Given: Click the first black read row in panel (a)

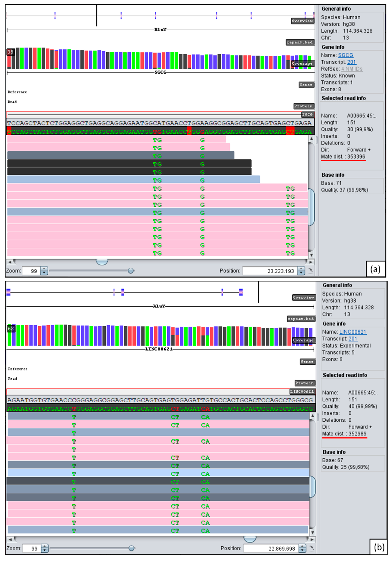Looking at the screenshot, I should pos(129,163).
